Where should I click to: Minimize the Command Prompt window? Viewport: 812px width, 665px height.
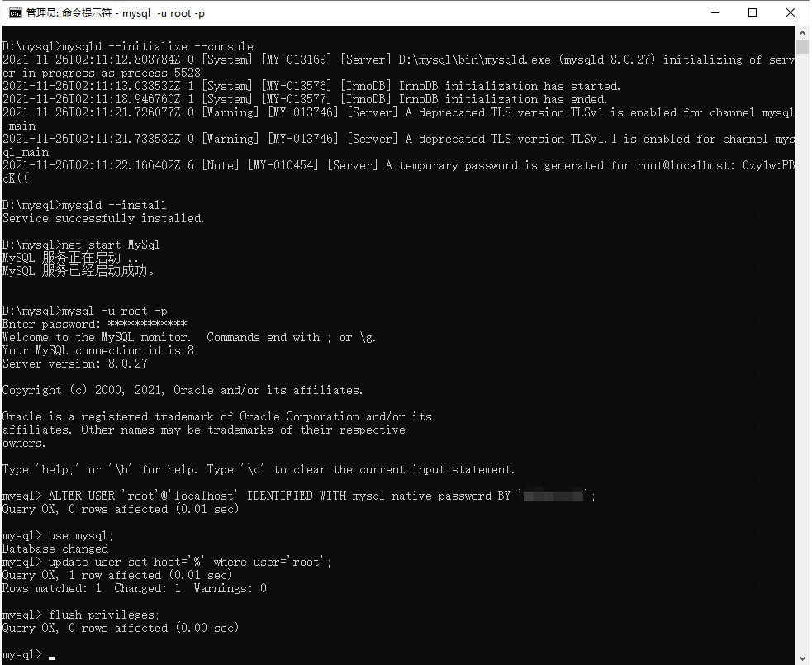[715, 13]
